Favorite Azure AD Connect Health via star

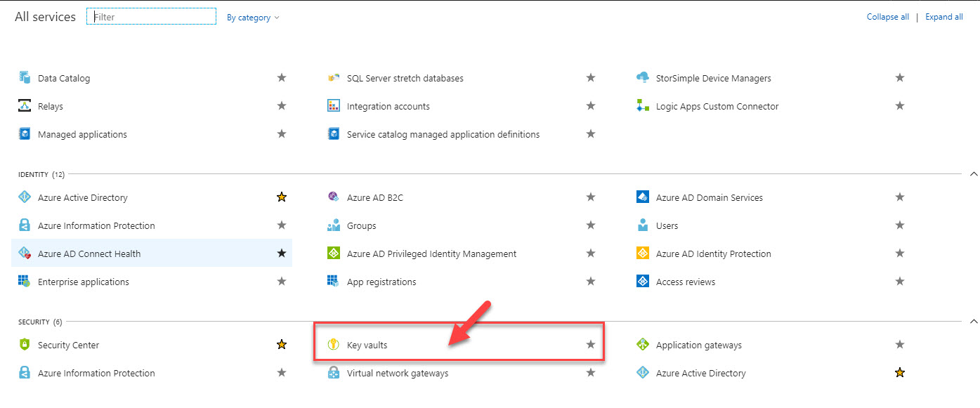click(282, 254)
